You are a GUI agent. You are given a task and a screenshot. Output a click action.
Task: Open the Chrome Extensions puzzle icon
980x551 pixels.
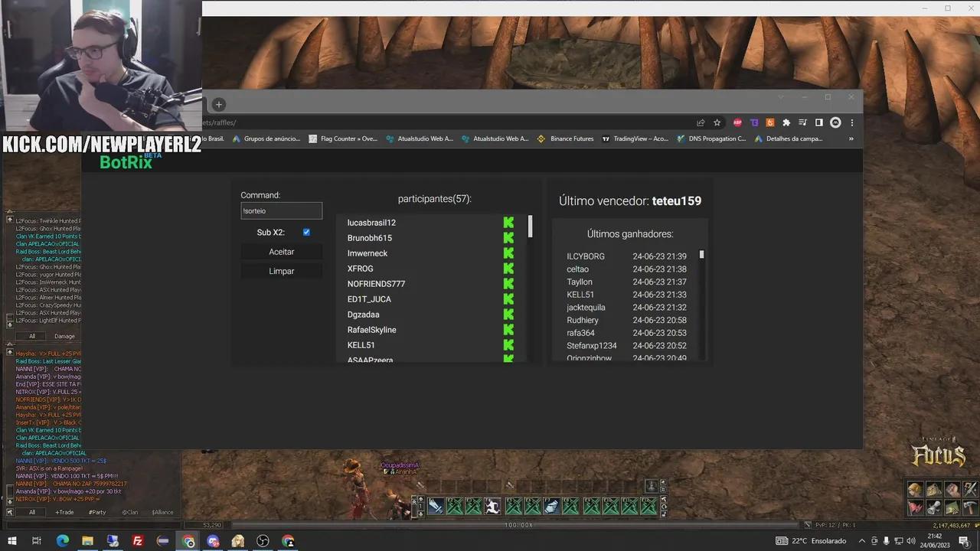pyautogui.click(x=786, y=122)
